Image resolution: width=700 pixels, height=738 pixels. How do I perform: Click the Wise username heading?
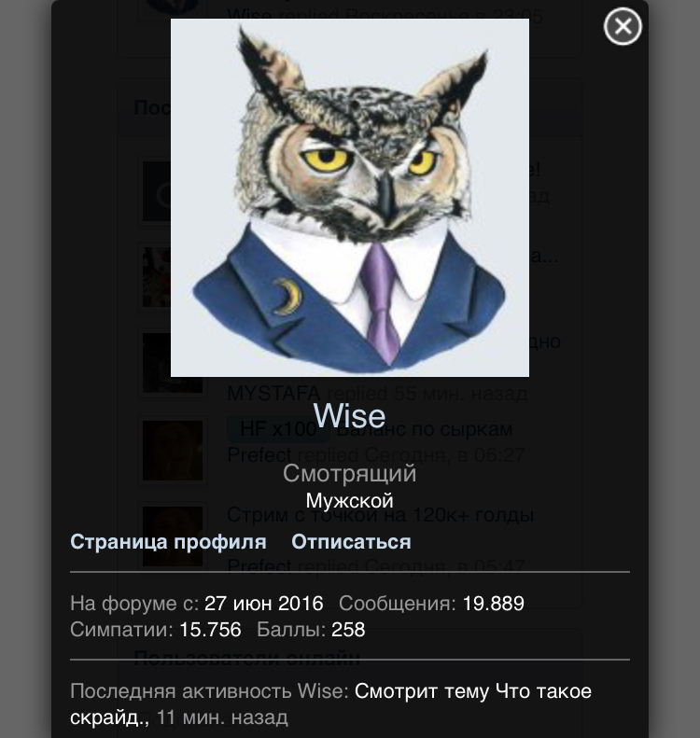[349, 415]
